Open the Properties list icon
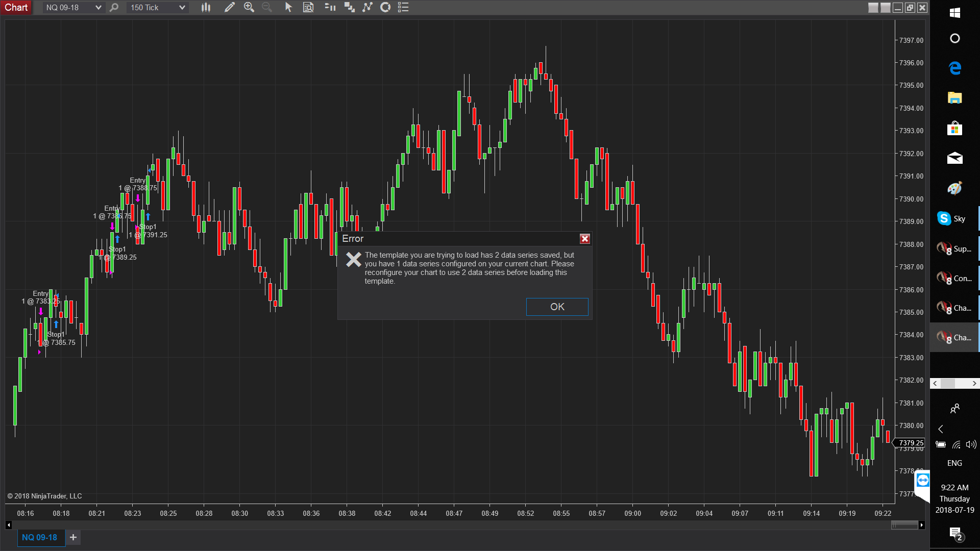980x551 pixels. point(403,7)
